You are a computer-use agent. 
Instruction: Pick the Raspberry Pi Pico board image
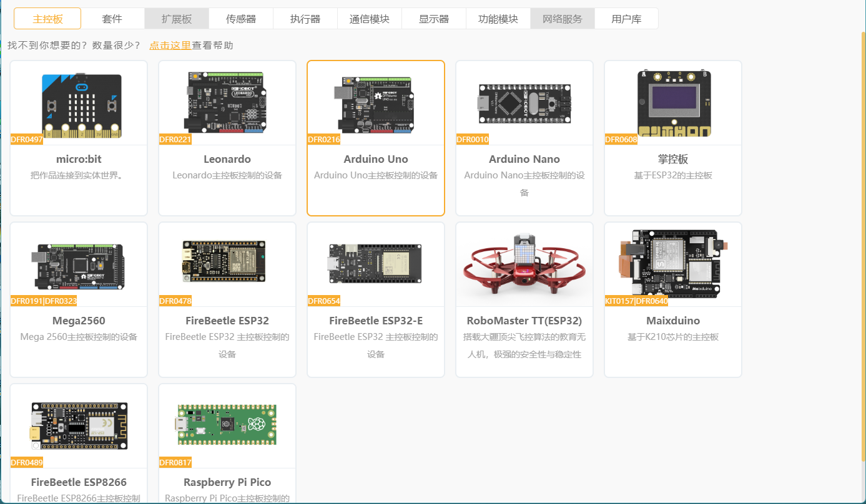227,425
